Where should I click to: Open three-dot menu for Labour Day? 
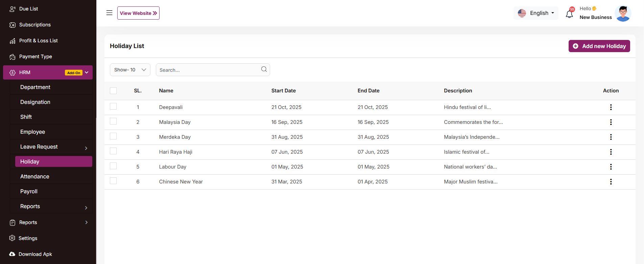(x=611, y=167)
